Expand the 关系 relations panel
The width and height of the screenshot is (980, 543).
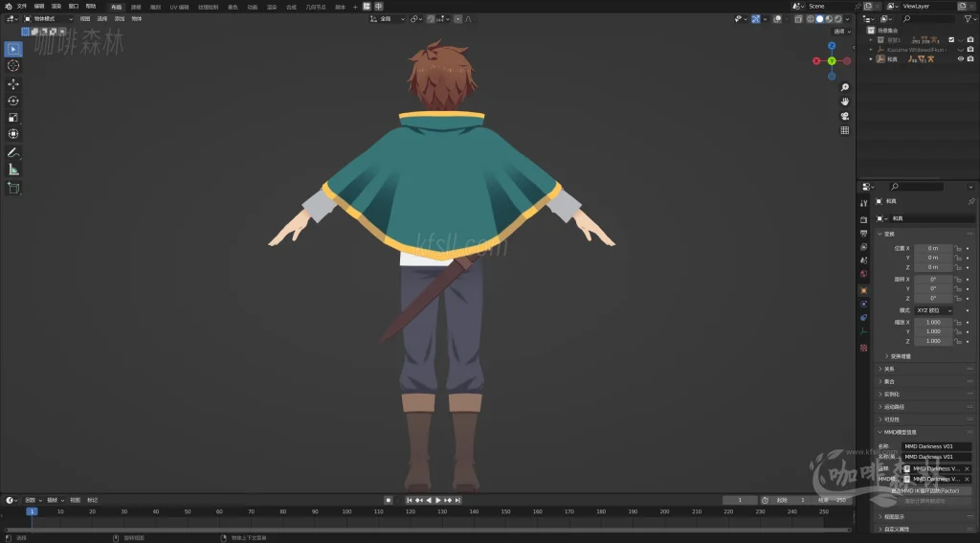[x=889, y=369]
